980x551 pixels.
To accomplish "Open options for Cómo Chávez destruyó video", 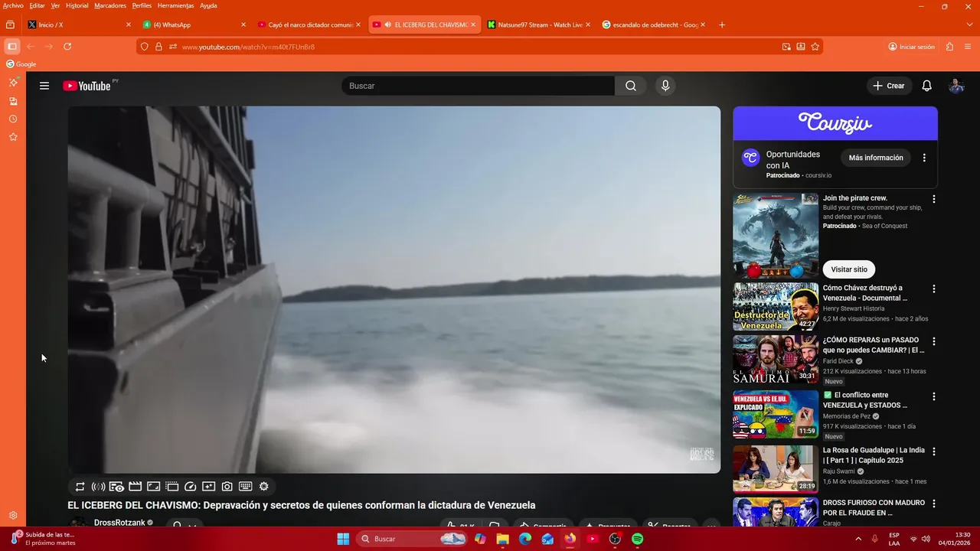I will (933, 289).
